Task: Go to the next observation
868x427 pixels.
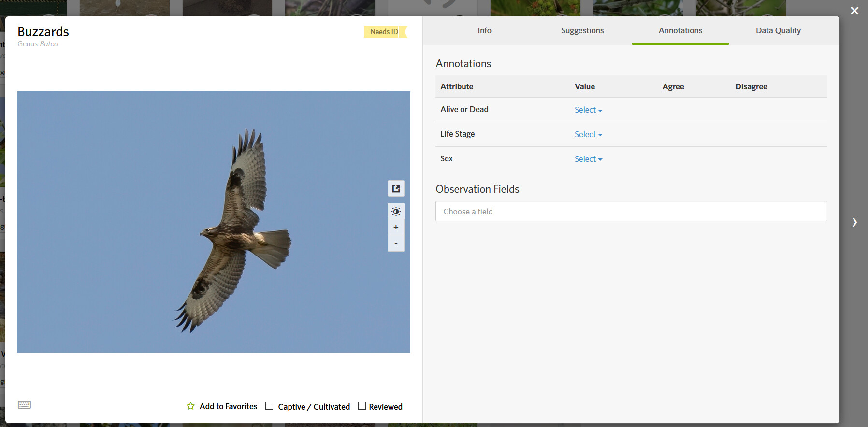Action: click(x=854, y=222)
